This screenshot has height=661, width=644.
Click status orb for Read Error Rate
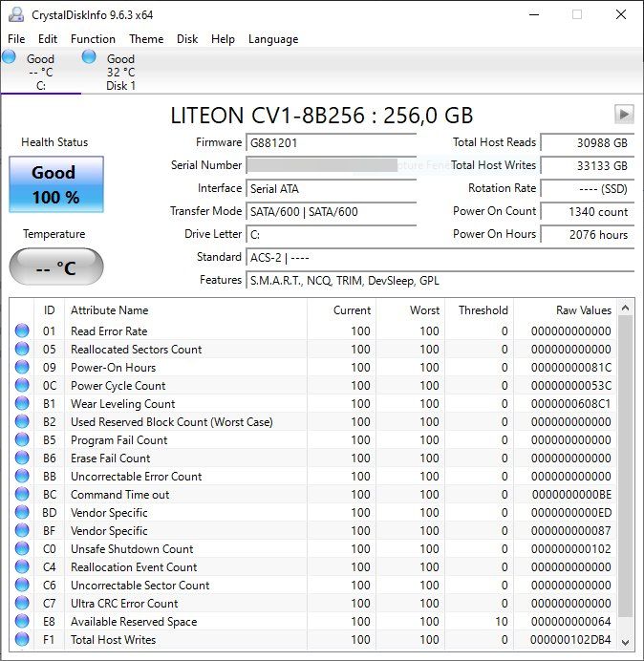pyautogui.click(x=22, y=330)
